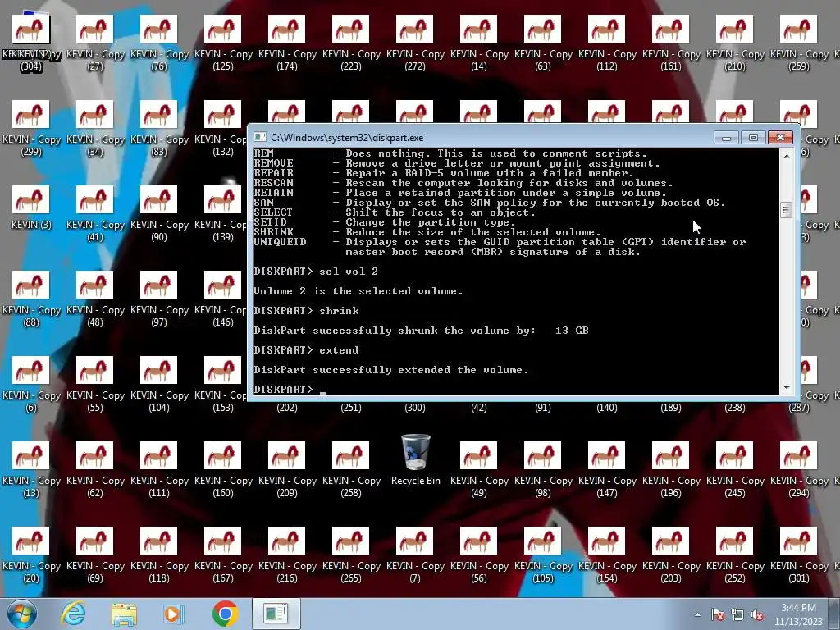This screenshot has width=840, height=630.
Task: Click diskpart scrollbar down arrow
Action: (787, 388)
